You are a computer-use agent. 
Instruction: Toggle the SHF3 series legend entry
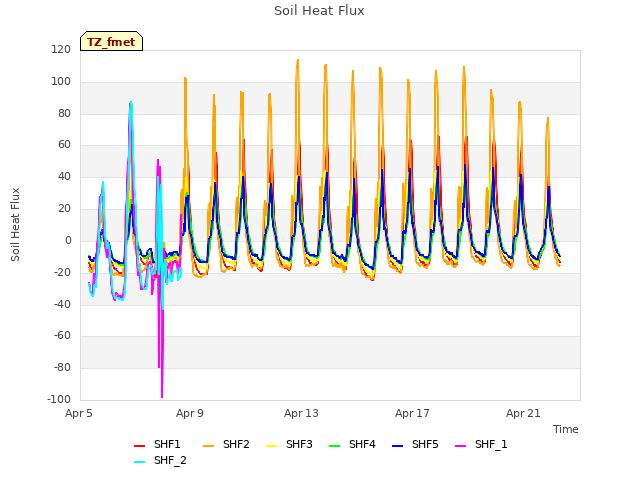[x=289, y=444]
